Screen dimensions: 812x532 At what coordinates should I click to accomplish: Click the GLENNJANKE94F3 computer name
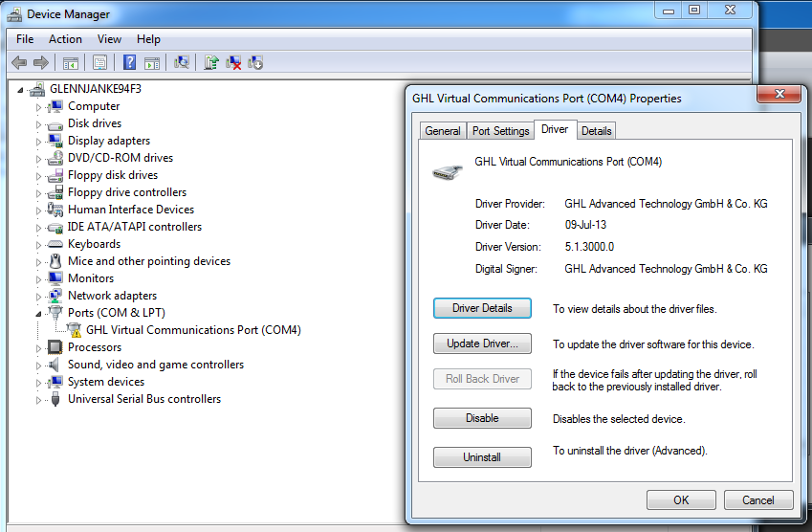click(96, 89)
